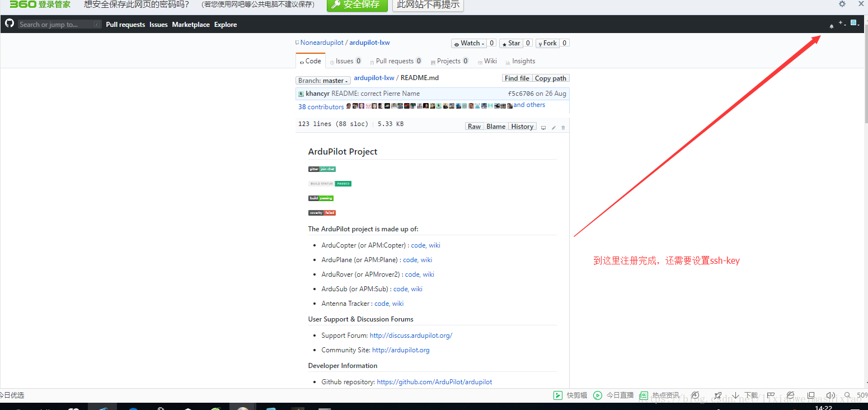The height and width of the screenshot is (410, 868).
Task: Switch to the Wiki tab
Action: point(487,61)
